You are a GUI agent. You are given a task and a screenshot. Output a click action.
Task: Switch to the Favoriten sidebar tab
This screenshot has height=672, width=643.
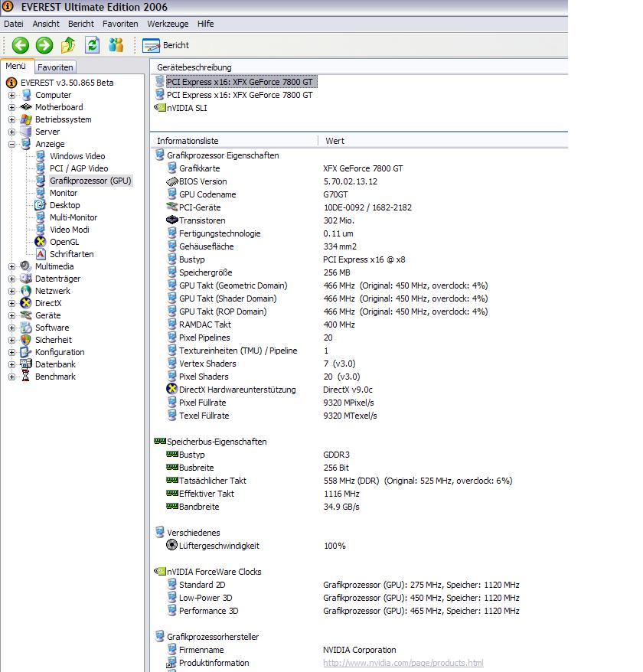pyautogui.click(x=55, y=67)
